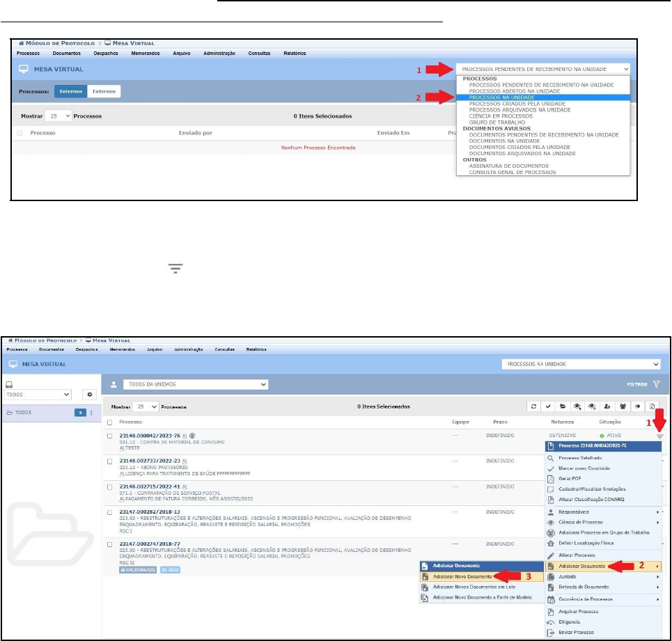Image resolution: width=672 pixels, height=641 pixels.
Task: Open the collapsed PROCESSOS NA UNIDADE combo box
Action: point(581,364)
